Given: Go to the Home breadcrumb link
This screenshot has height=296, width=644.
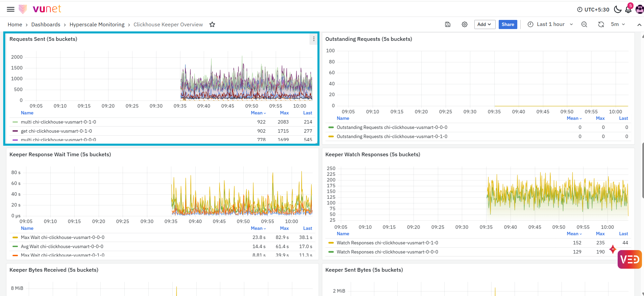Looking at the screenshot, I should tap(15, 24).
